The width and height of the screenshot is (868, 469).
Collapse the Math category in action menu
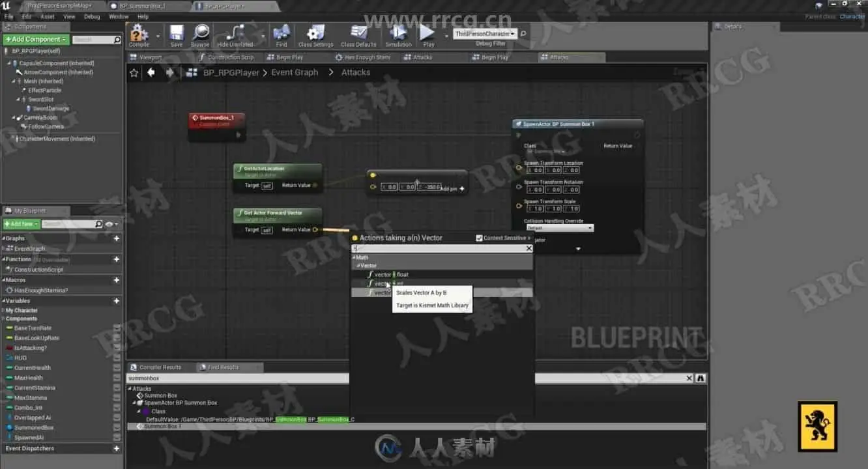pyautogui.click(x=354, y=257)
